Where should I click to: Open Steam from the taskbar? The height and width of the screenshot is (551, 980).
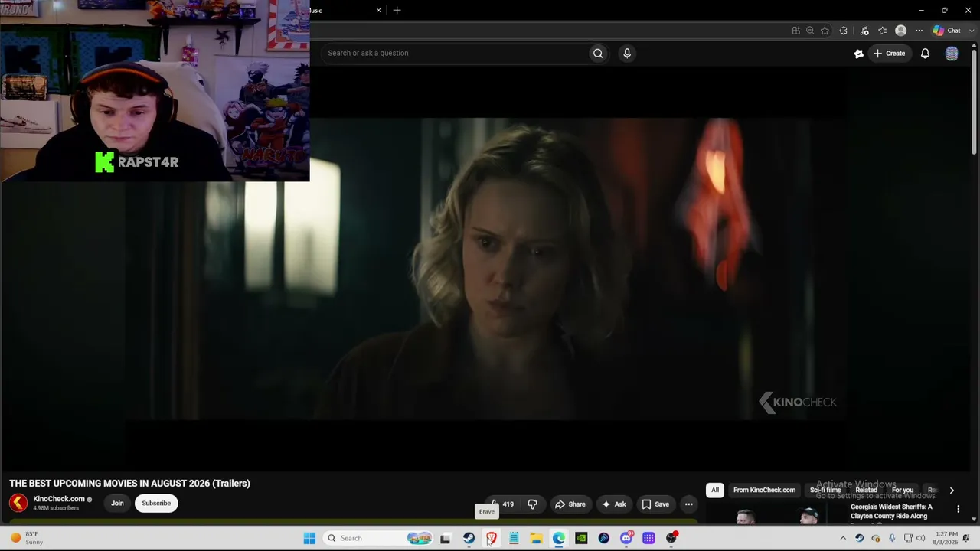469,538
